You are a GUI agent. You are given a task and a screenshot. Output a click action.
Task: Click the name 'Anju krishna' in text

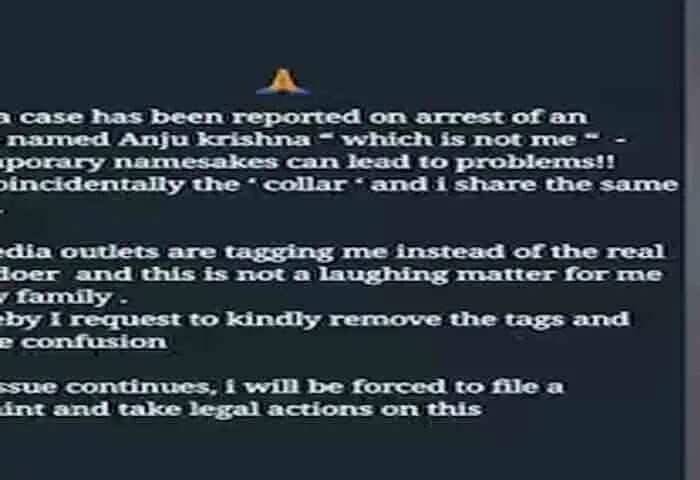pyautogui.click(x=214, y=140)
